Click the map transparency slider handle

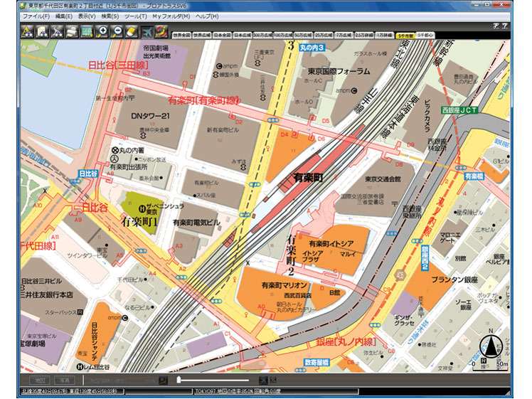click(x=179, y=380)
